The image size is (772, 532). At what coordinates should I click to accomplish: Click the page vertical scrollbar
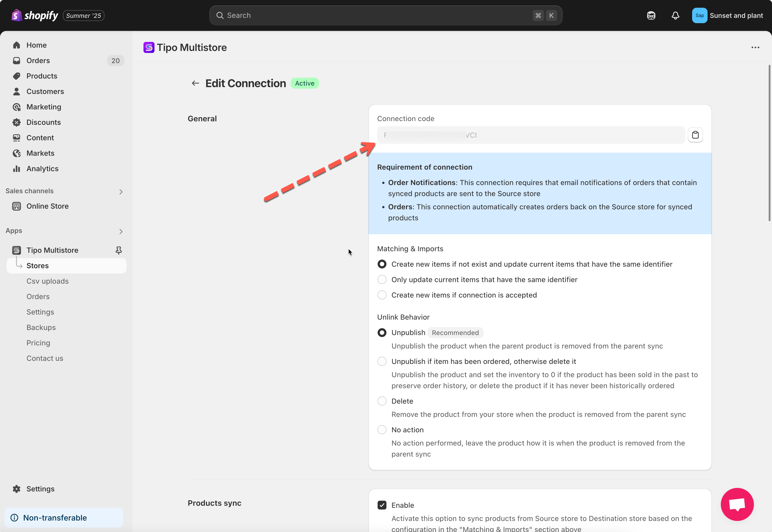coord(769,143)
